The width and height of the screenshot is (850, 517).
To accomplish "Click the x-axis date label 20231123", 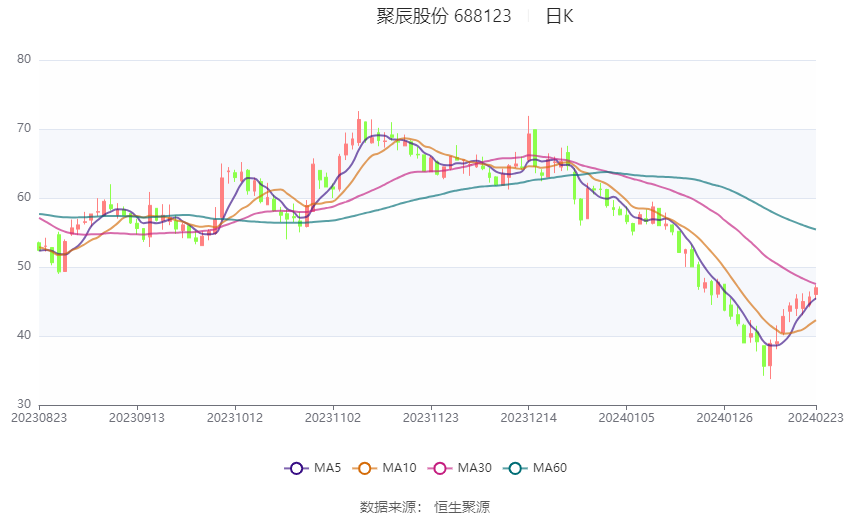I will click(430, 418).
